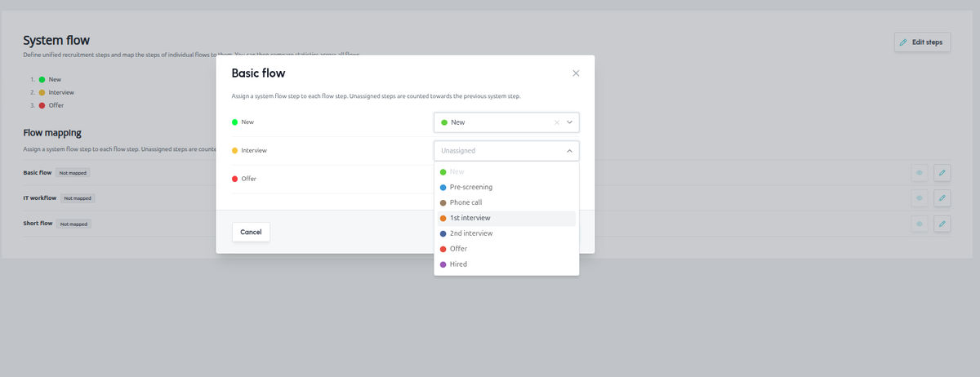Viewport: 980px width, 377px height.
Task: Click the IT workflow row label
Action: coord(39,198)
